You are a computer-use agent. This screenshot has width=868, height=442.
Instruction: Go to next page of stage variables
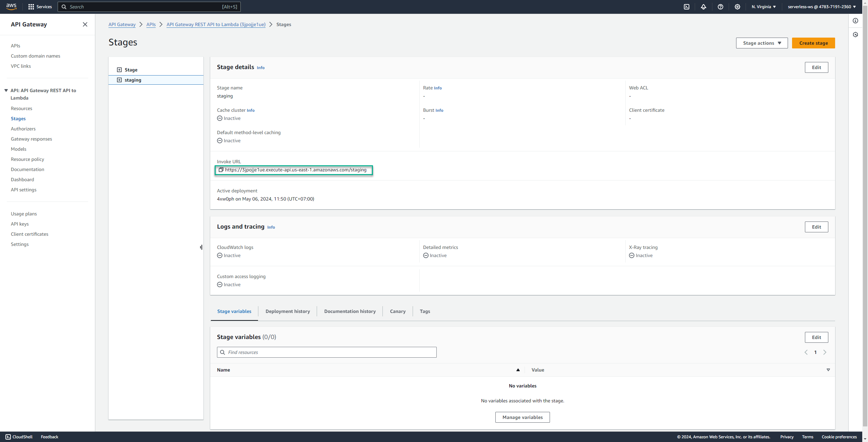click(825, 352)
